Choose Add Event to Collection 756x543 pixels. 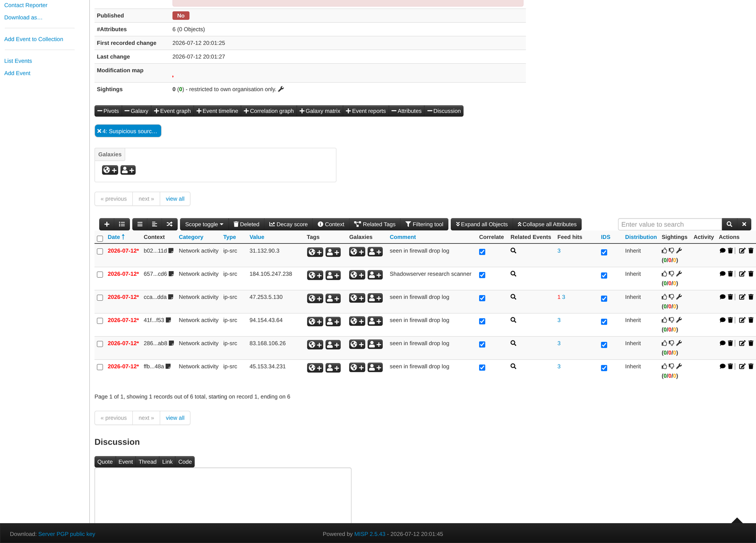point(34,39)
